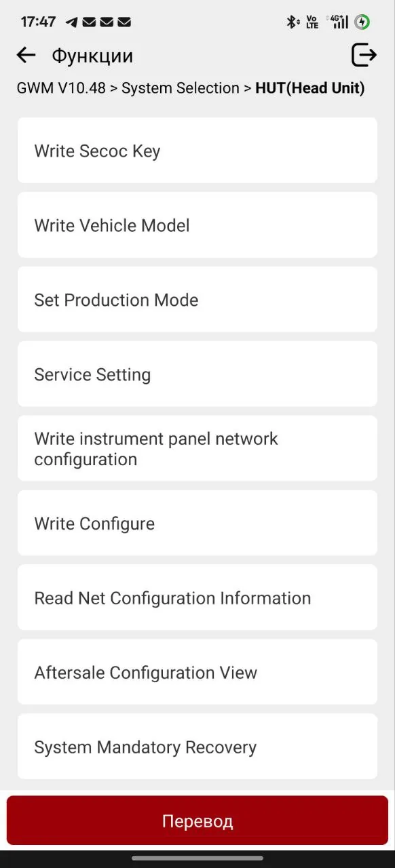Tap the GWM V10.48 breadcrumb
This screenshot has height=868, width=395.
61,88
